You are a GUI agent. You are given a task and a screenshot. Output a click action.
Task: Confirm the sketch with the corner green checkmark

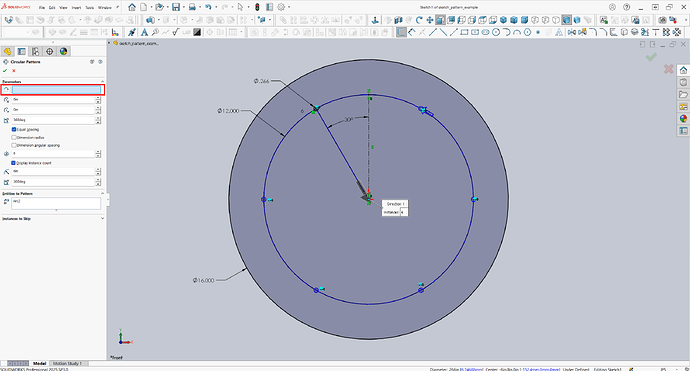point(651,57)
